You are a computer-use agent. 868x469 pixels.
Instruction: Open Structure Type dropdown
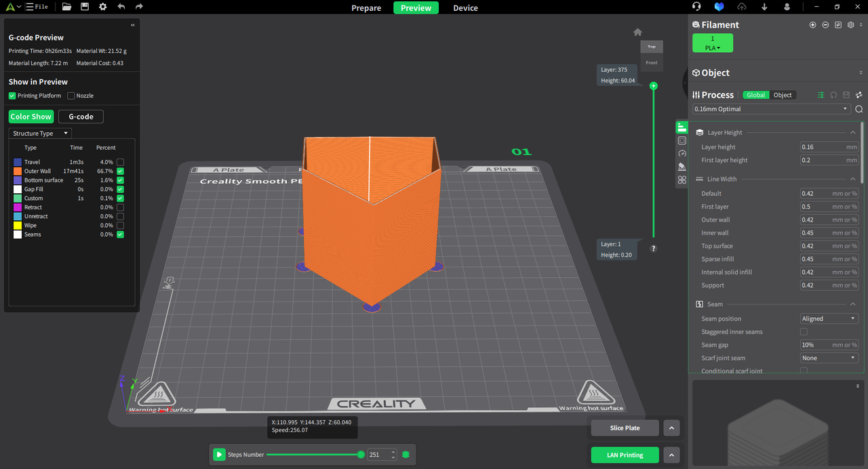coord(39,134)
